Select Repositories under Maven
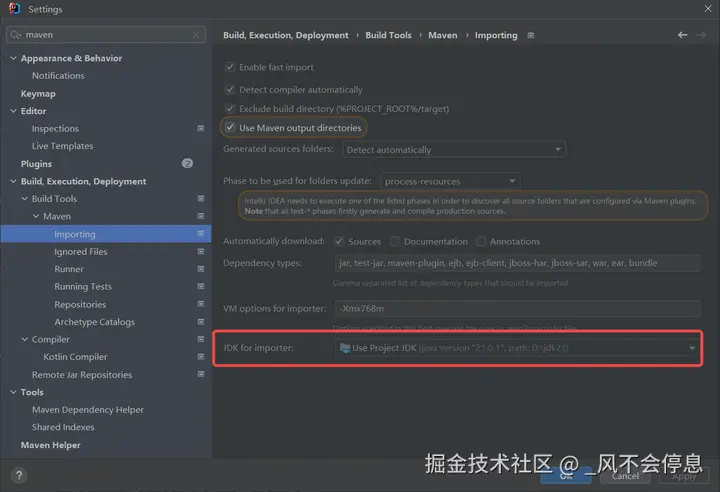 point(80,305)
